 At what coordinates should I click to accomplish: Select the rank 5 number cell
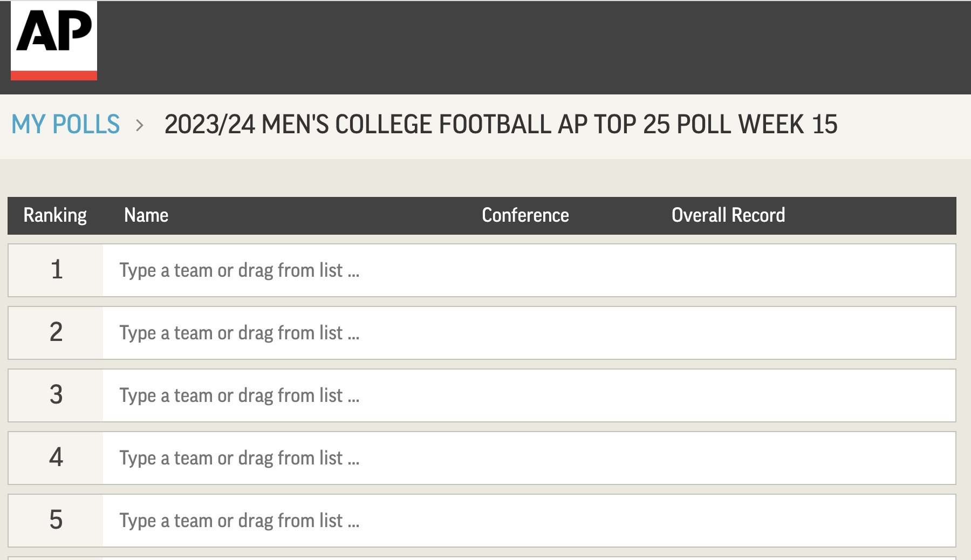pos(56,521)
